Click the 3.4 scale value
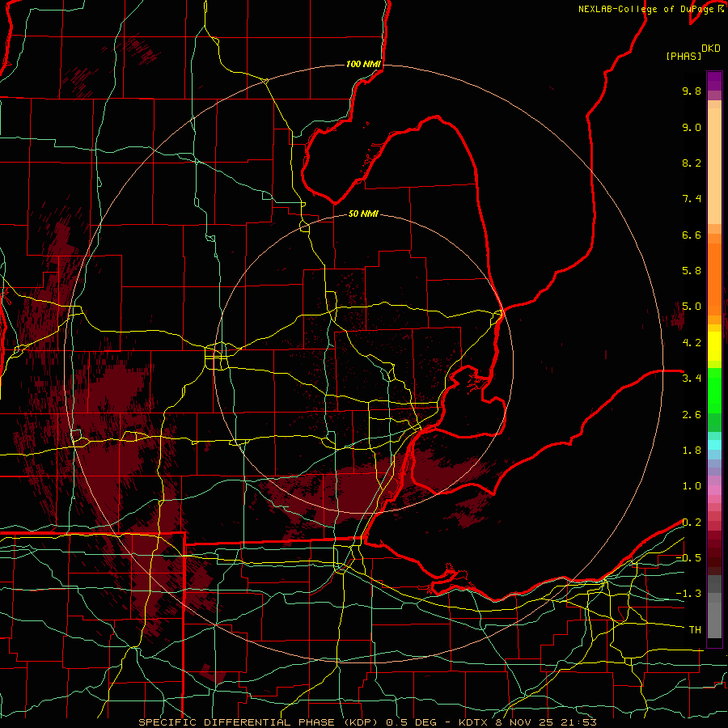The image size is (728, 728). click(x=692, y=379)
